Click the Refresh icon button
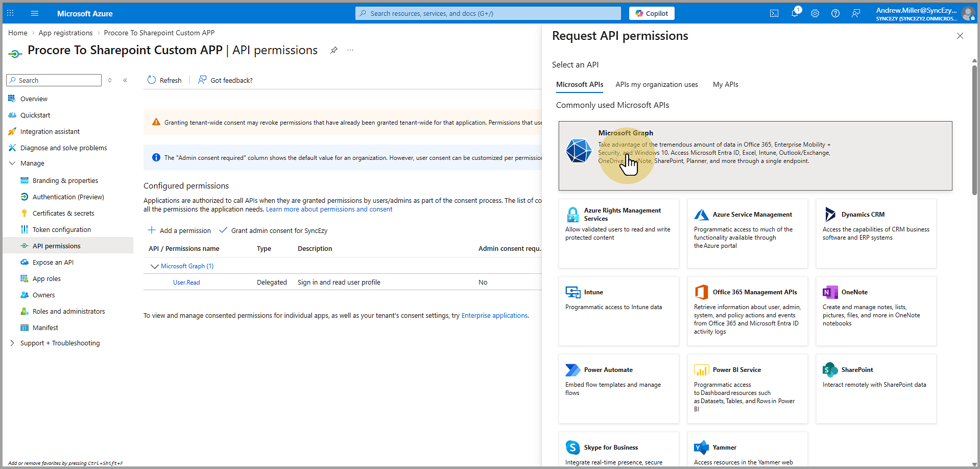The height and width of the screenshot is (469, 980). (x=152, y=80)
